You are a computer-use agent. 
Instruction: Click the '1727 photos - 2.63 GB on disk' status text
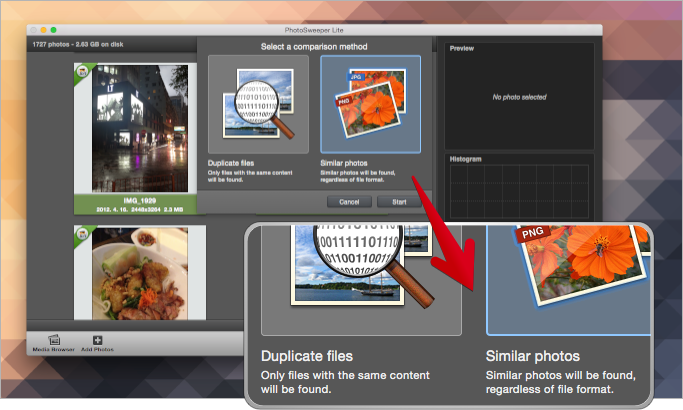click(x=78, y=44)
